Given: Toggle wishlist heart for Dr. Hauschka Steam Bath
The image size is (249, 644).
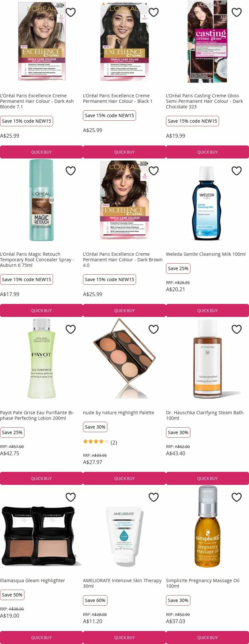Looking at the screenshot, I should [237, 329].
